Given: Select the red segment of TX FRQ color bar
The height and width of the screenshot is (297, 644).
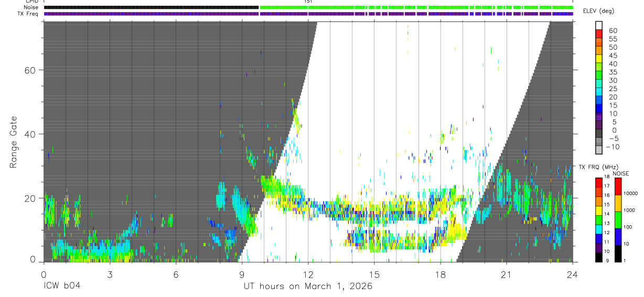Looking at the screenshot, I should (598, 182).
